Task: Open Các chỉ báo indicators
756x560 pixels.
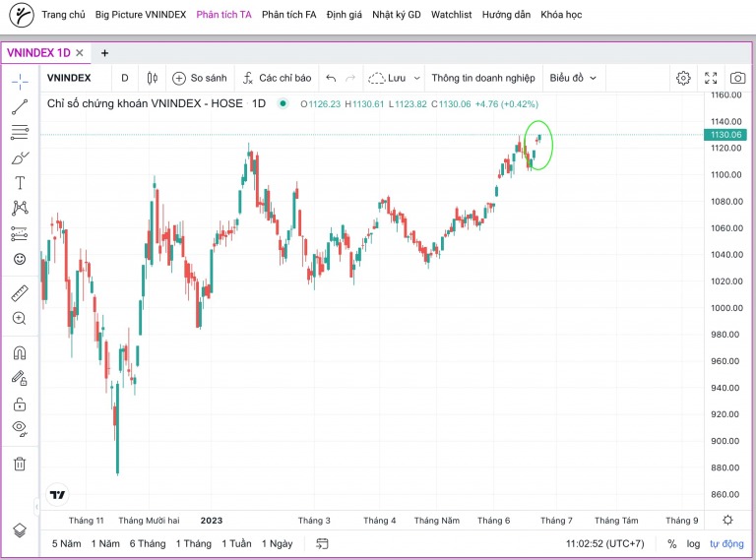Action: coord(277,78)
